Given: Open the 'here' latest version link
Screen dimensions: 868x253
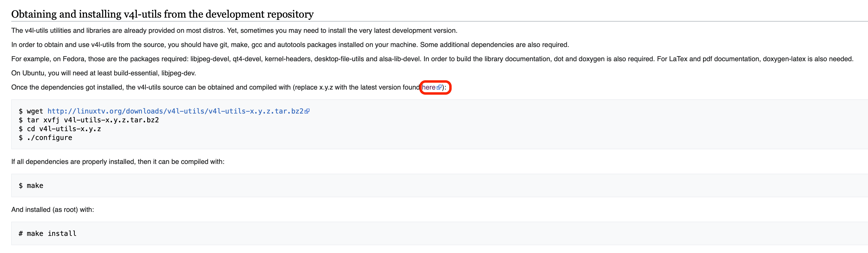Looking at the screenshot, I should (429, 88).
